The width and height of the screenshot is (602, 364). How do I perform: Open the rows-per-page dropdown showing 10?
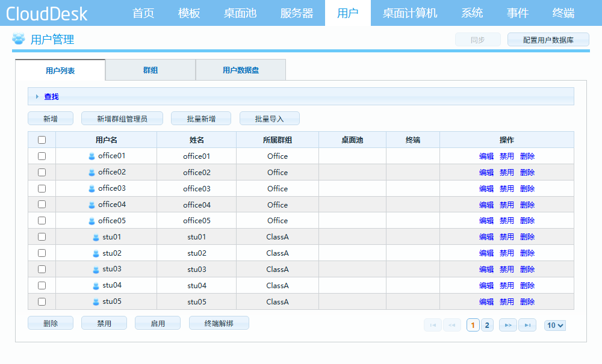555,325
